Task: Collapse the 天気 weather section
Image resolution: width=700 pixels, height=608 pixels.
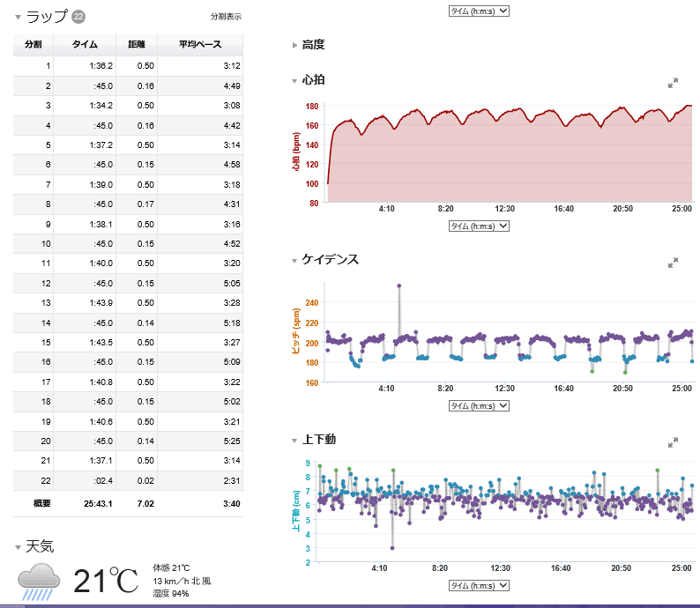Action: [x=19, y=548]
